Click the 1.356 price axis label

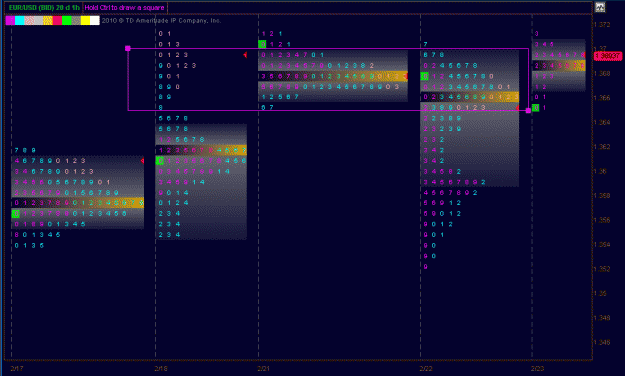pyautogui.click(x=602, y=220)
